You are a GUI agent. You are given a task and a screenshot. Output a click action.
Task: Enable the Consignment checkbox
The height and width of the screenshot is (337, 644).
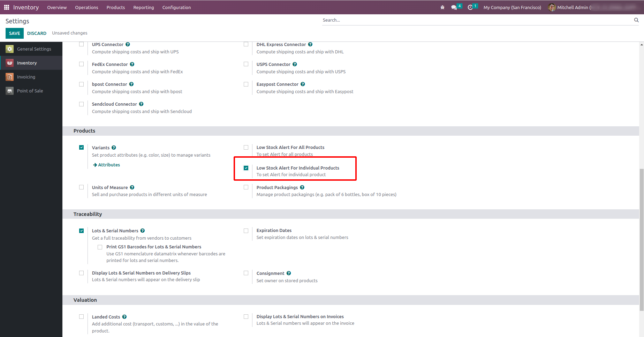pos(246,273)
